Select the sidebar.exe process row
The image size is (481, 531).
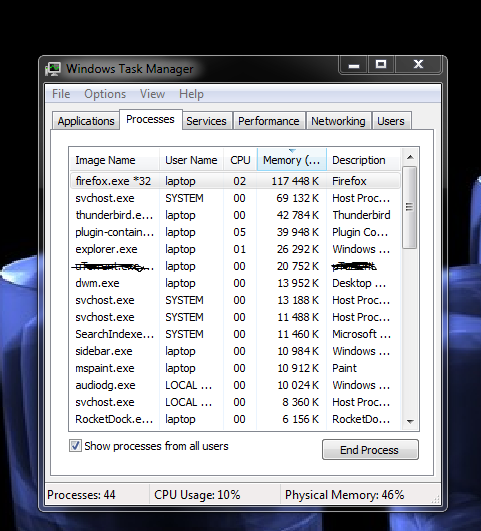[x=235, y=351]
